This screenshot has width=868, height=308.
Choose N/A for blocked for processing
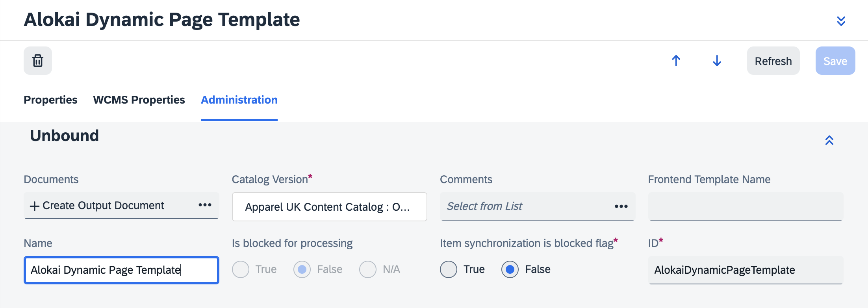pos(368,270)
